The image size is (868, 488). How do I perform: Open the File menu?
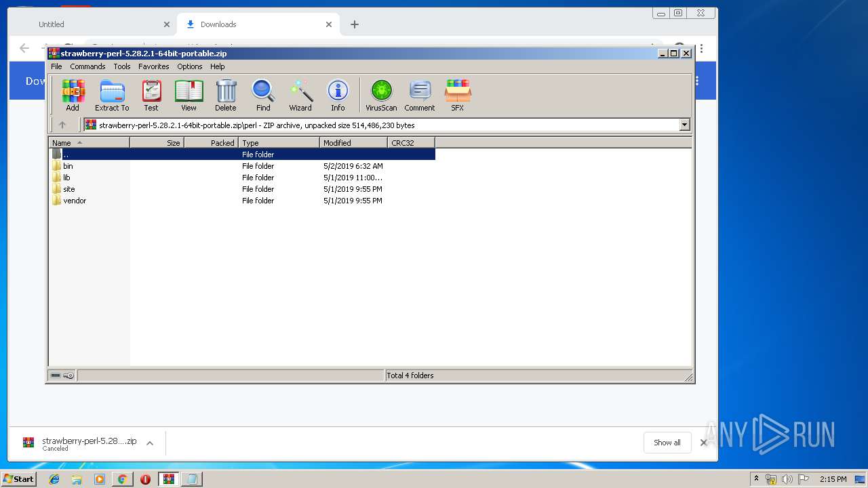pos(56,66)
